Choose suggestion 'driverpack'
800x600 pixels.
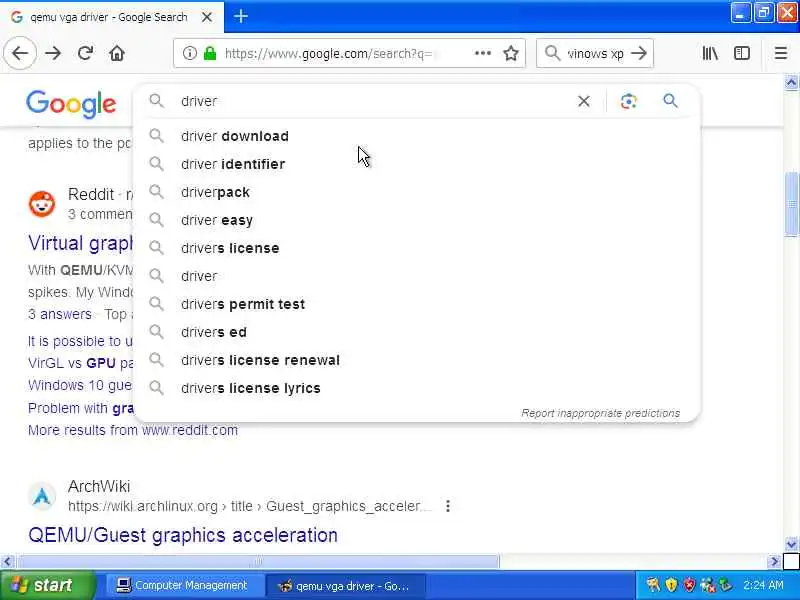pyautogui.click(x=416, y=192)
